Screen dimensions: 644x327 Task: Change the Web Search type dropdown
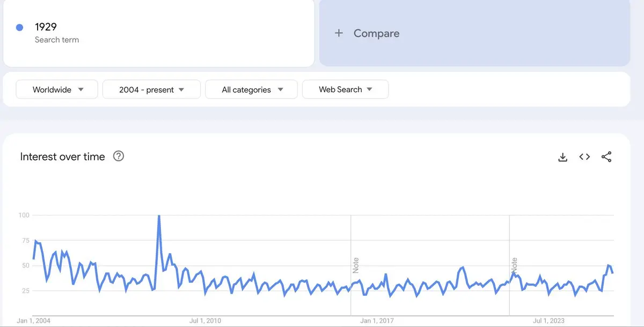pos(345,90)
